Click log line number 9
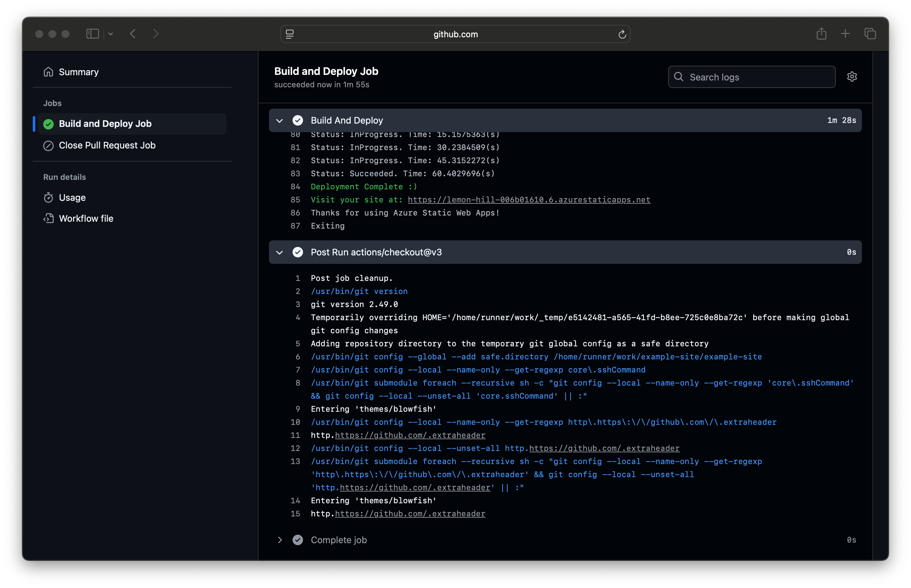911x588 pixels. click(x=297, y=409)
